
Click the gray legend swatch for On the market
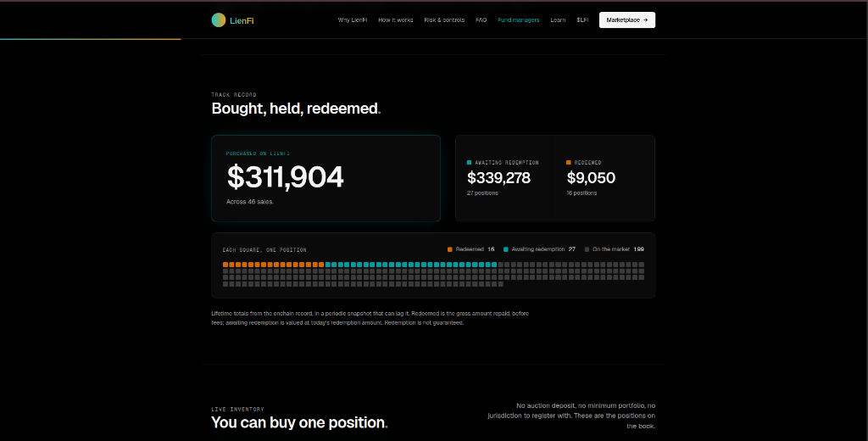587,249
